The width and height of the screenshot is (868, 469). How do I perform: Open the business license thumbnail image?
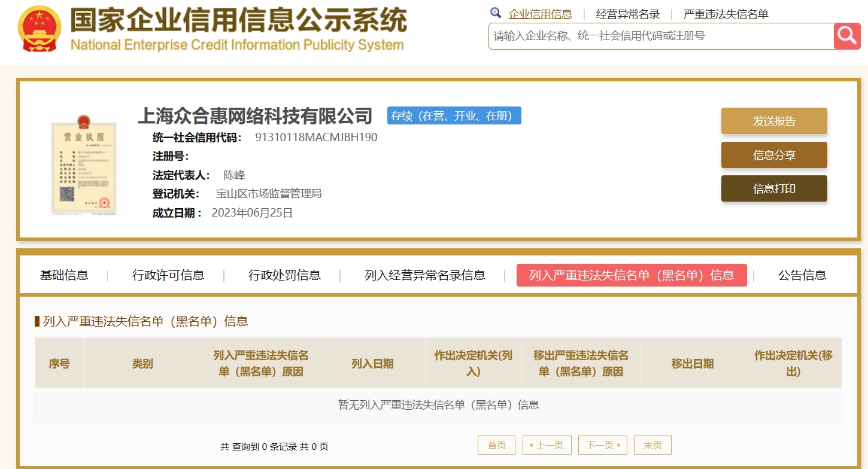(x=84, y=165)
